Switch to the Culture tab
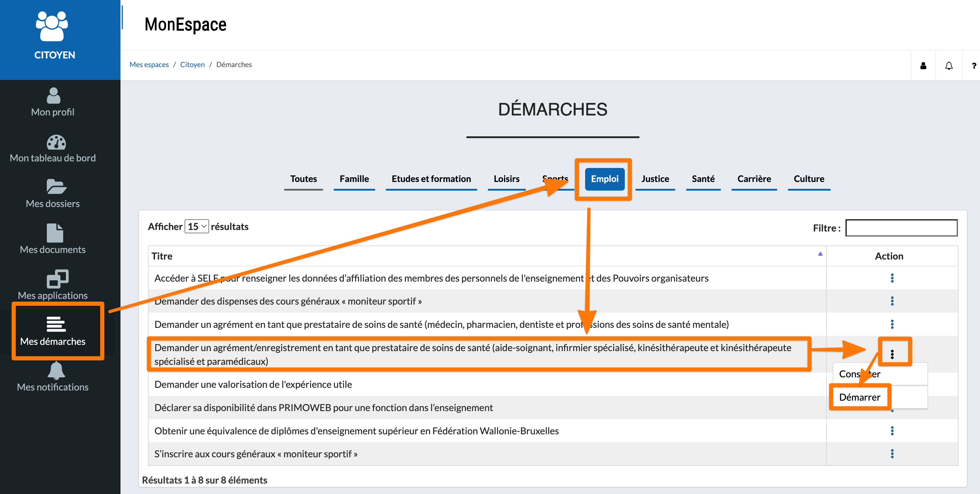The height and width of the screenshot is (494, 980). [809, 179]
